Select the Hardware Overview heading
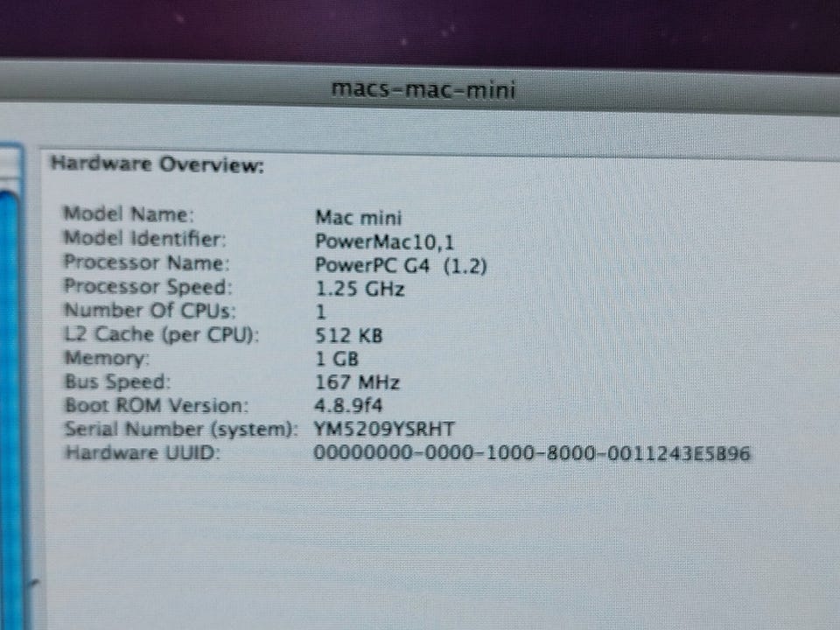 tap(157, 164)
